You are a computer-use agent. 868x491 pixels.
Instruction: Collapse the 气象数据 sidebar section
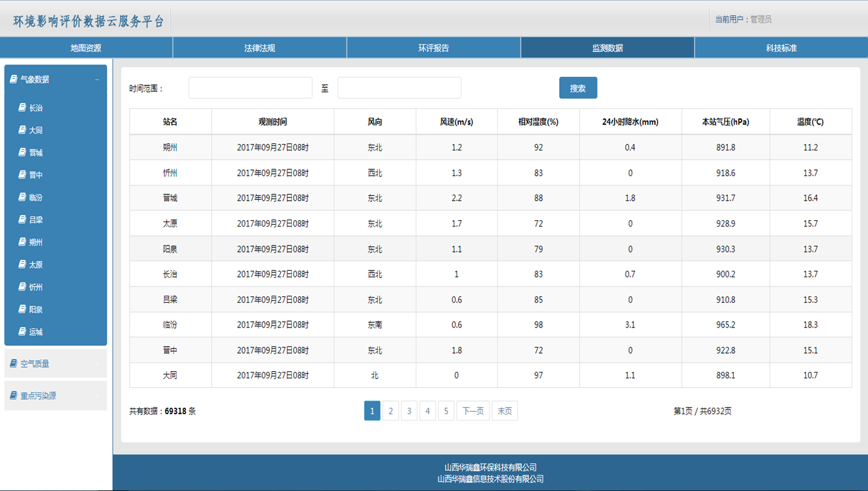tap(97, 79)
